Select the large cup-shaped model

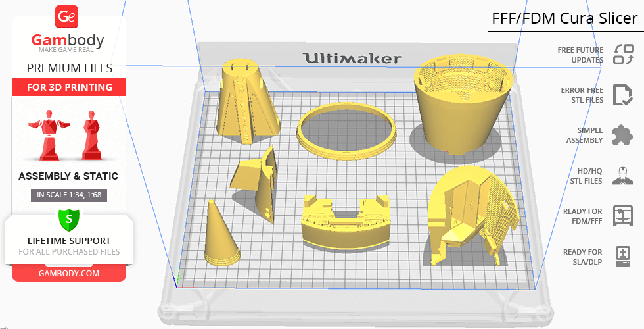(463, 99)
